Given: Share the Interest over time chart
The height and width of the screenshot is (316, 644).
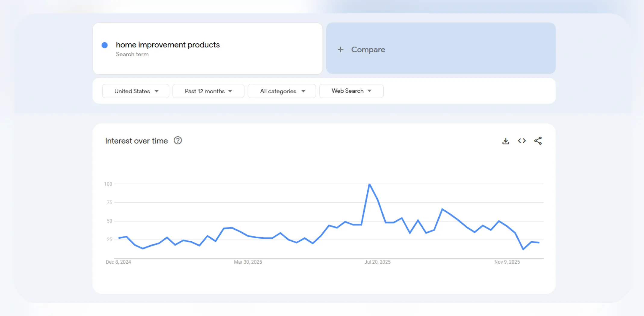Looking at the screenshot, I should tap(538, 140).
